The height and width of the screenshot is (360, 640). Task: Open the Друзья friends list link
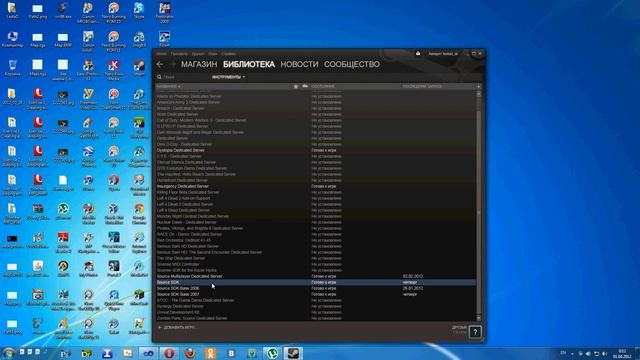coord(459,328)
